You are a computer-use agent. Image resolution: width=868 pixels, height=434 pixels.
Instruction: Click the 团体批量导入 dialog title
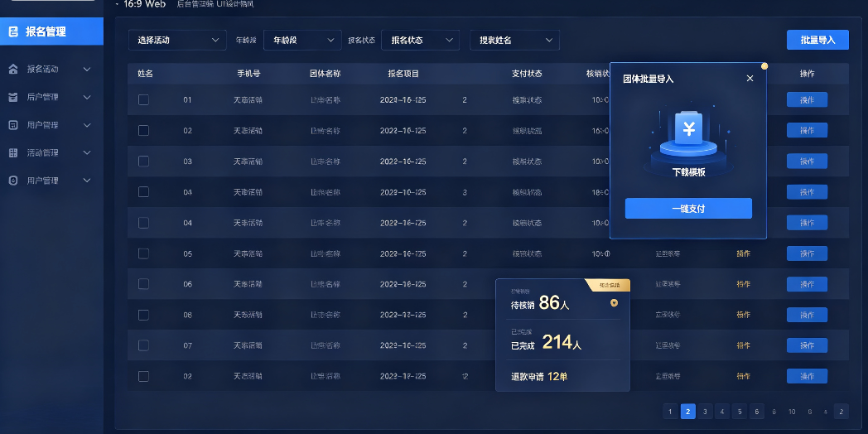click(x=649, y=80)
